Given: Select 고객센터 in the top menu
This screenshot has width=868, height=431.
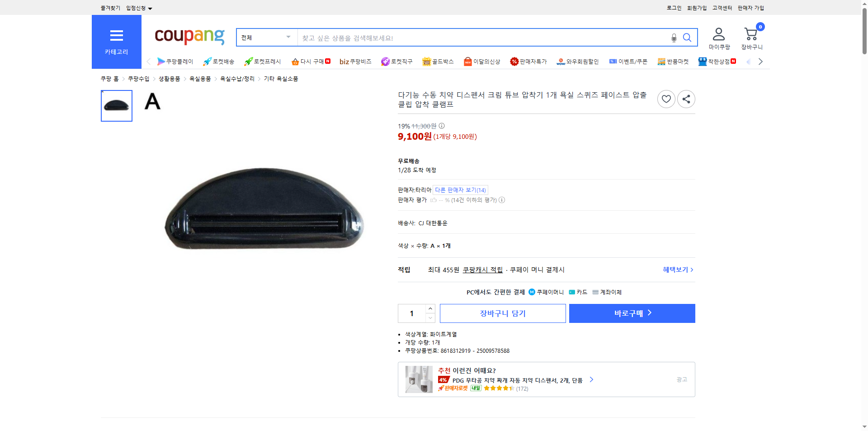Looking at the screenshot, I should click(x=722, y=7).
